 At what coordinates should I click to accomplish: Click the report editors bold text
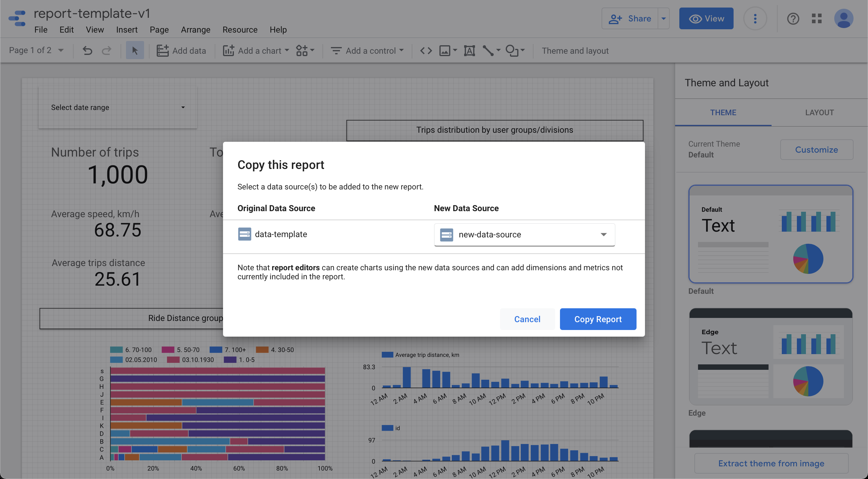click(295, 268)
